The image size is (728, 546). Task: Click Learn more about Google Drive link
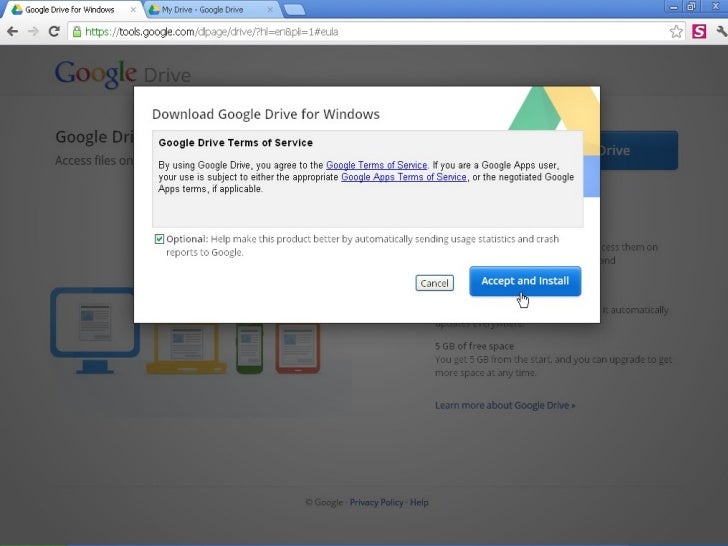coord(505,405)
